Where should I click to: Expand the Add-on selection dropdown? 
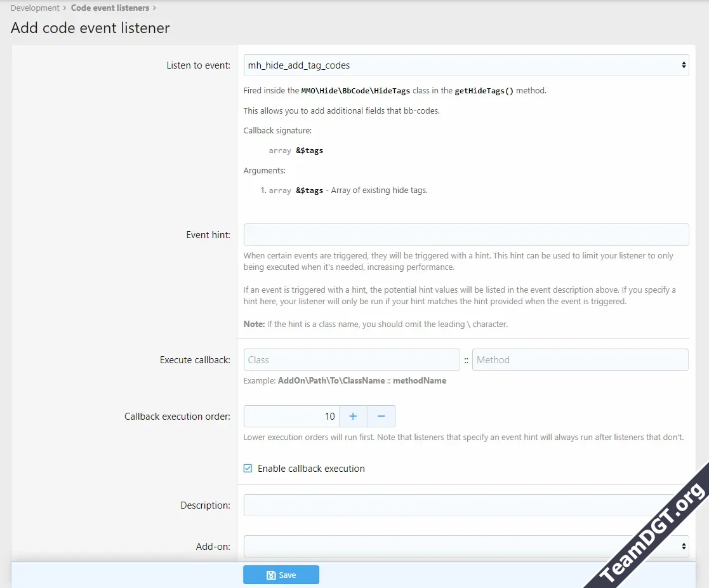click(x=466, y=546)
